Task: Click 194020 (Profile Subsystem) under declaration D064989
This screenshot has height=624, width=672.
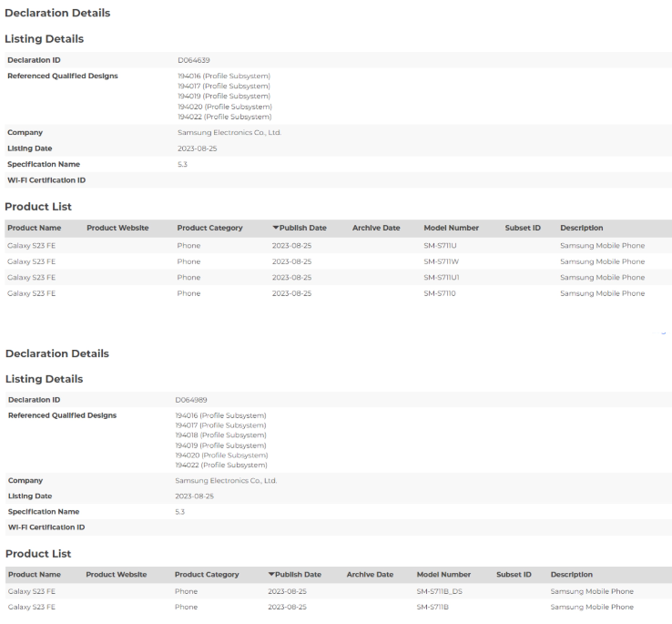Action: point(221,455)
